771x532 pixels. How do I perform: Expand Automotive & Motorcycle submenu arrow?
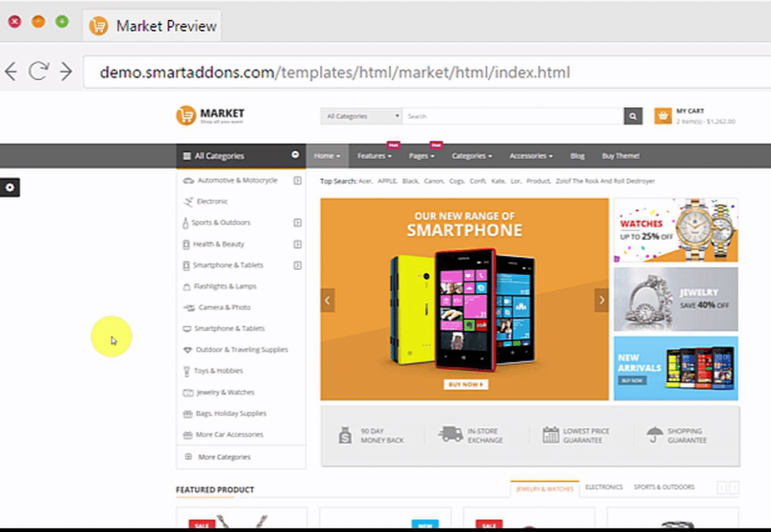coord(298,181)
